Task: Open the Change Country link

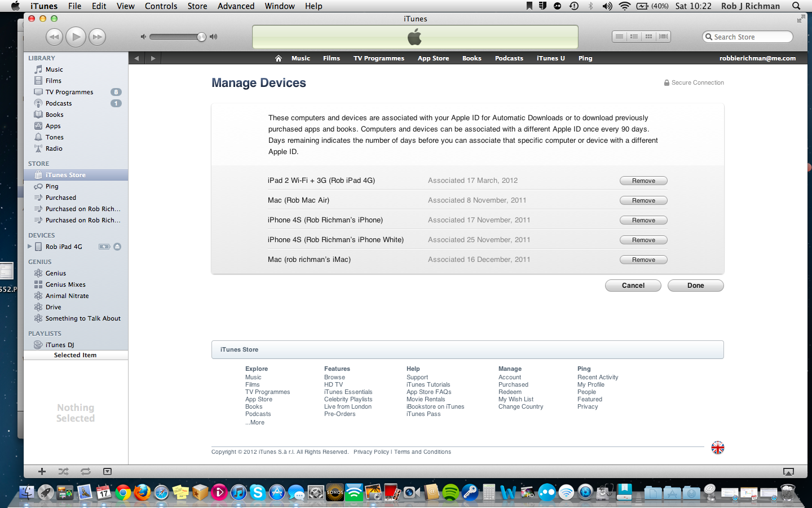Action: click(520, 406)
